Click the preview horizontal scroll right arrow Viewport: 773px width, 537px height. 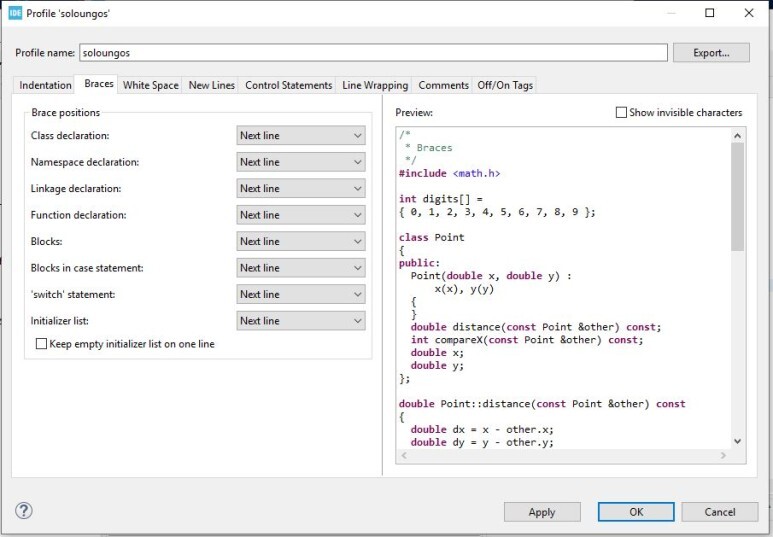(723, 455)
